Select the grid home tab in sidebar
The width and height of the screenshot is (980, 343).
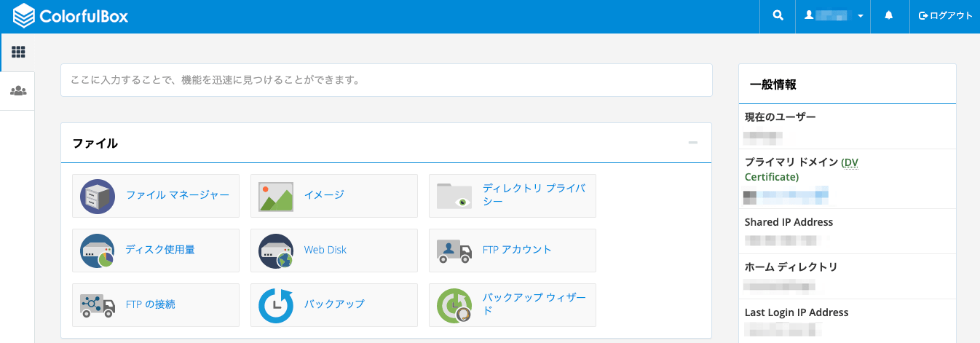pyautogui.click(x=17, y=52)
